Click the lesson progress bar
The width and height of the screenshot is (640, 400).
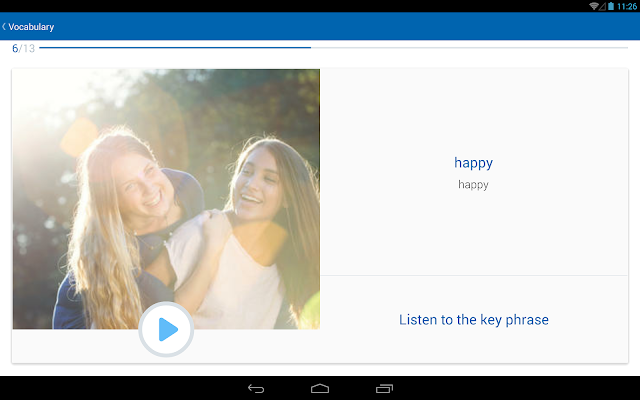[x=333, y=48]
